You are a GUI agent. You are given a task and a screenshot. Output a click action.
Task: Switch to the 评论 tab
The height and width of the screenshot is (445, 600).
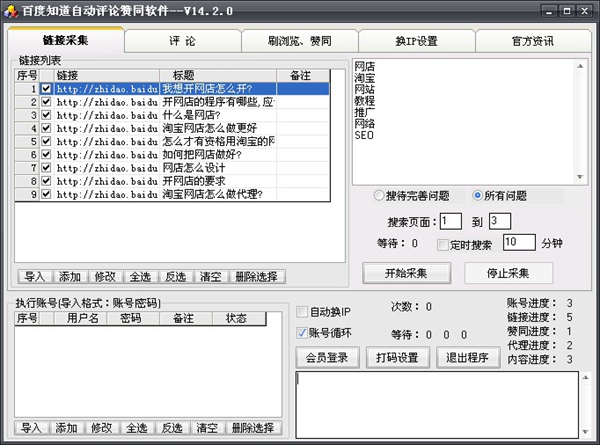(182, 41)
